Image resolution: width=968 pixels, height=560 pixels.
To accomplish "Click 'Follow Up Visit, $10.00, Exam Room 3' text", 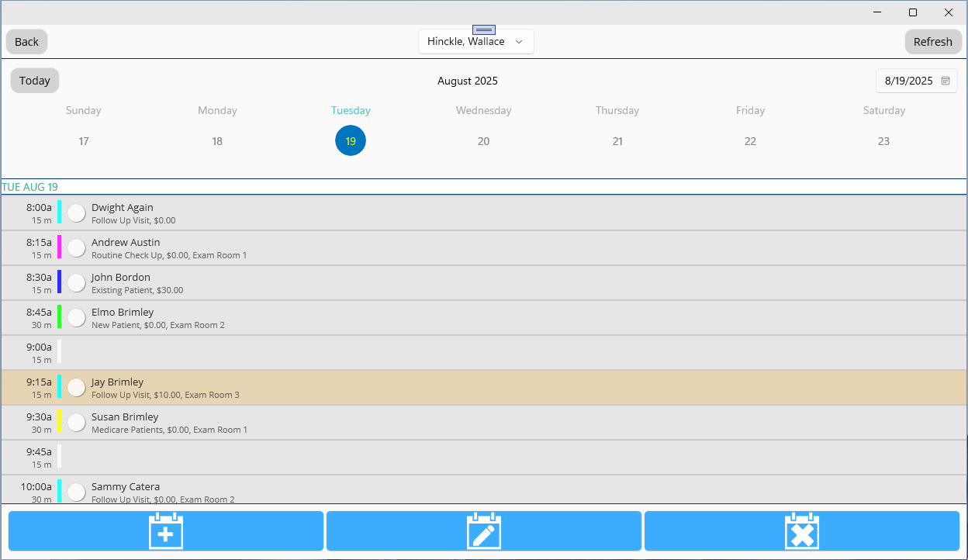I will point(165,395).
